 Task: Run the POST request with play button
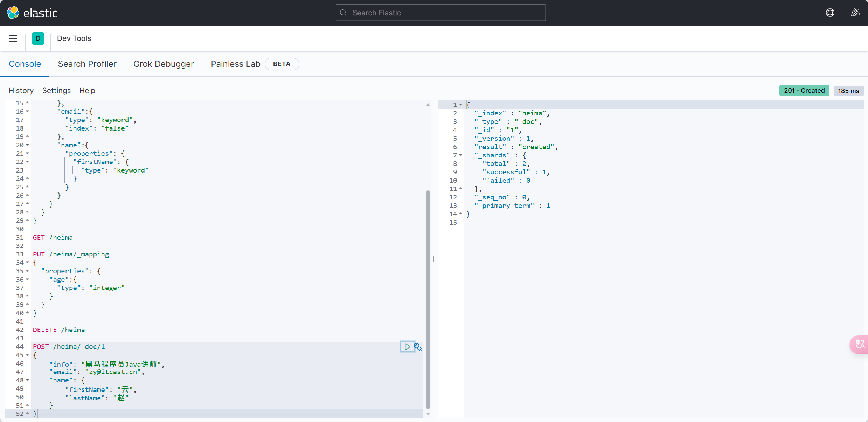[x=407, y=347]
